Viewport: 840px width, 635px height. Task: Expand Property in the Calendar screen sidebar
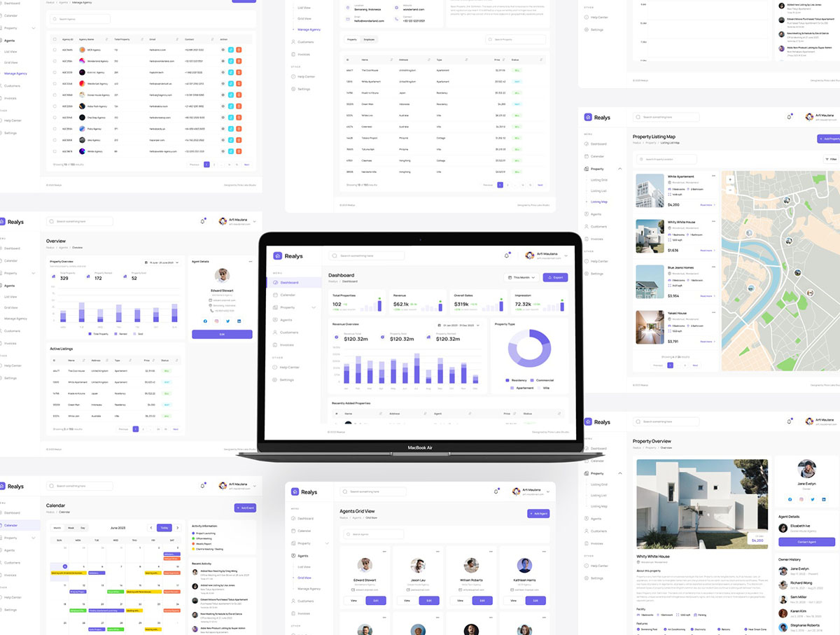[x=34, y=538]
